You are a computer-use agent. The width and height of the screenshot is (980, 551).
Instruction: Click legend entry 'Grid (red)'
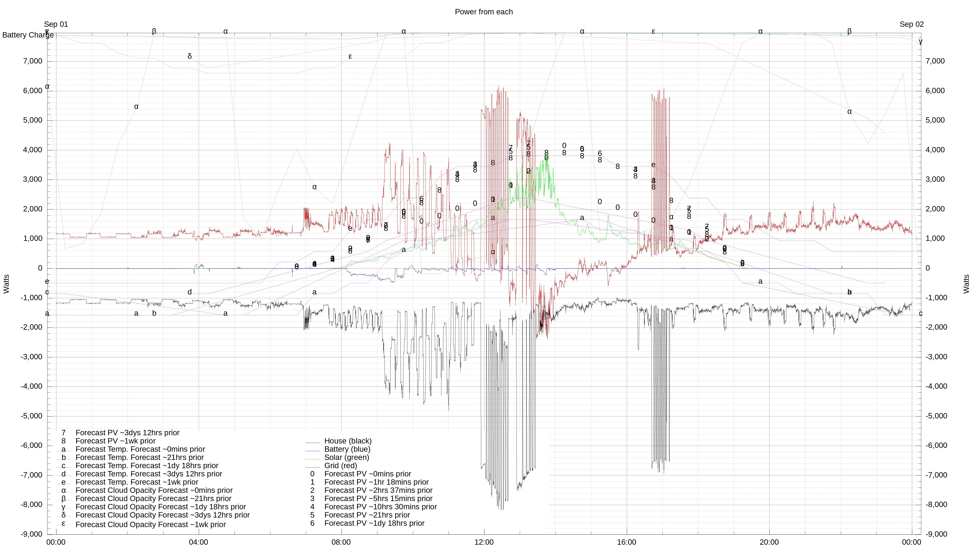[341, 465]
